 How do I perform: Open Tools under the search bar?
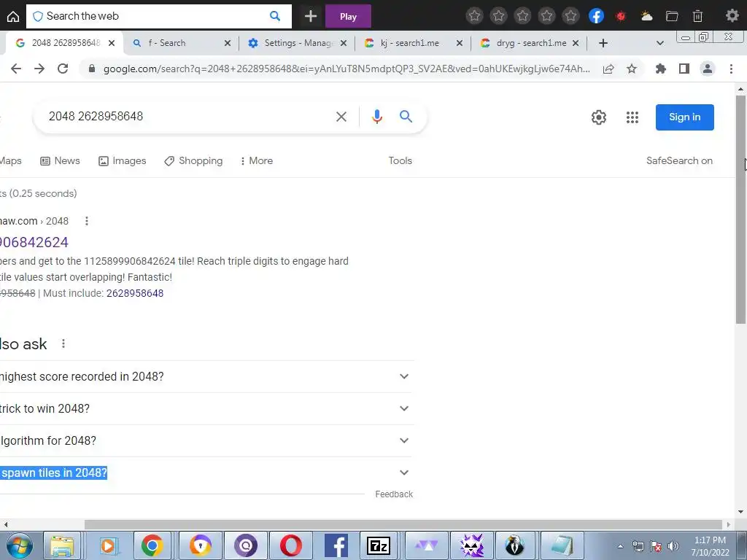point(400,161)
